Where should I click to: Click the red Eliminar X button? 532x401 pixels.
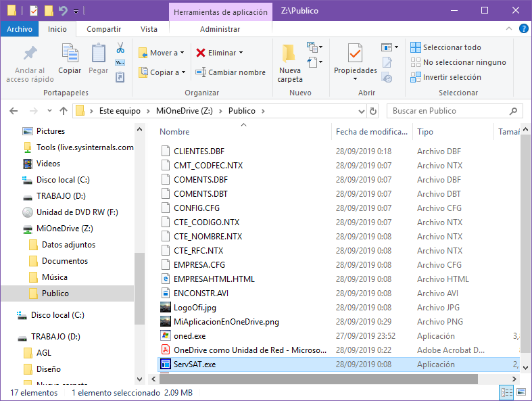point(201,53)
